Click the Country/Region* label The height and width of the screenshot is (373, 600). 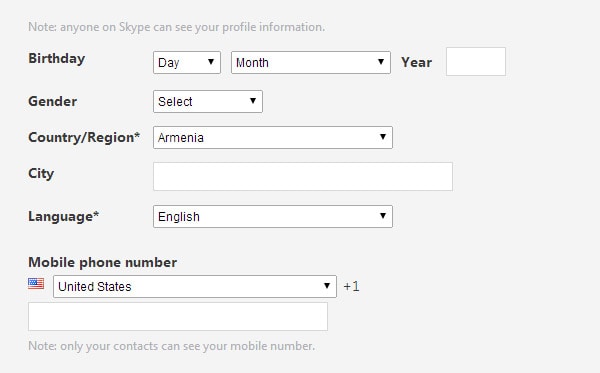84,137
